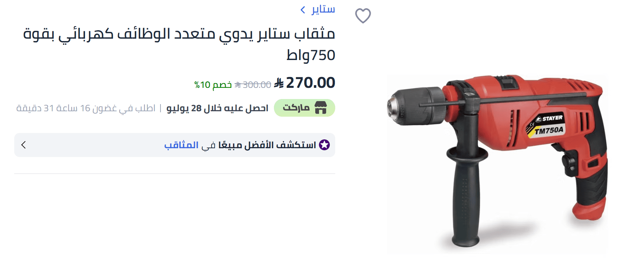Click the purple star bestseller badge icon
The width and height of the screenshot is (644, 272).
click(x=324, y=145)
